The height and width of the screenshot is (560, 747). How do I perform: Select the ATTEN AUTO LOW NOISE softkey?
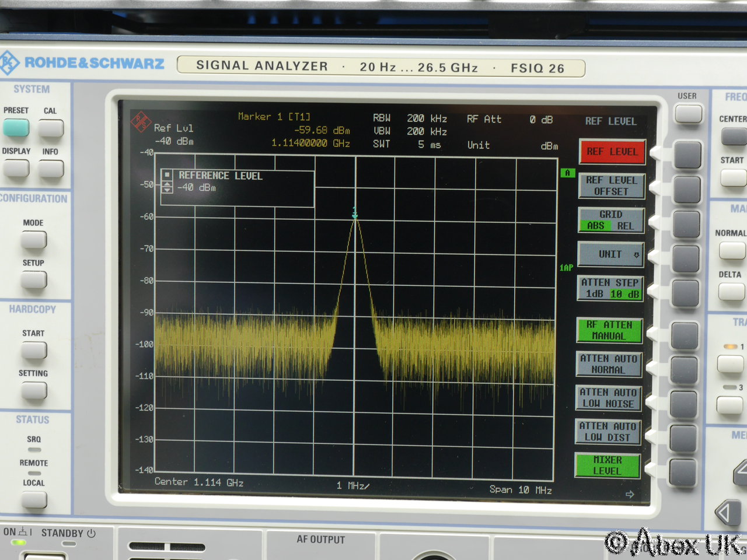(609, 398)
